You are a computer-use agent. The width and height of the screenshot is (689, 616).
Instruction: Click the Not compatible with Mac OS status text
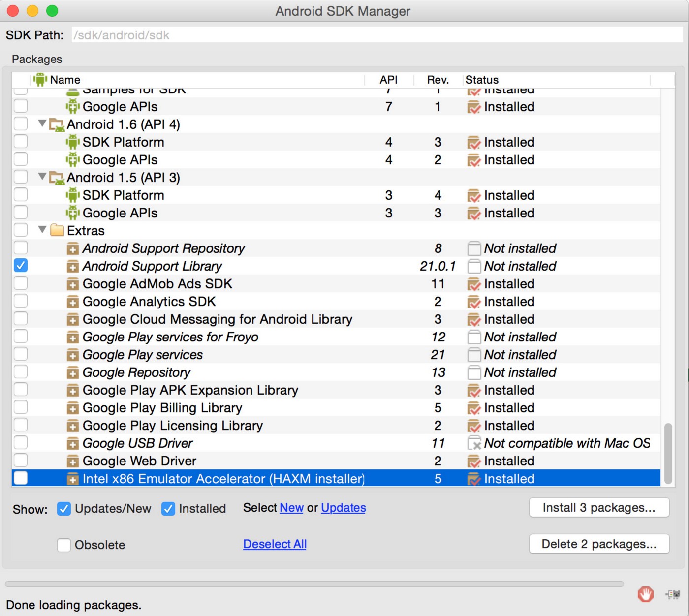click(x=567, y=443)
